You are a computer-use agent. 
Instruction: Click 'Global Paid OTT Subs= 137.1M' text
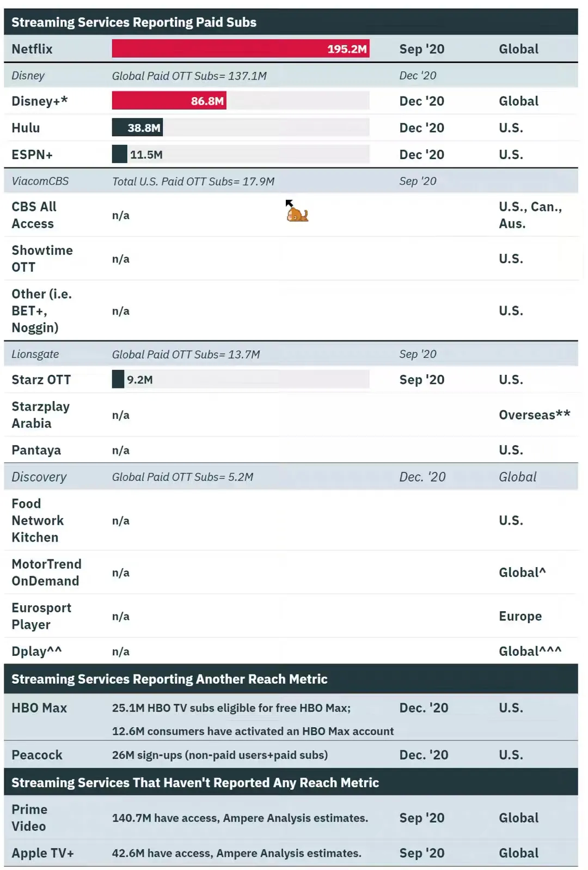point(189,76)
